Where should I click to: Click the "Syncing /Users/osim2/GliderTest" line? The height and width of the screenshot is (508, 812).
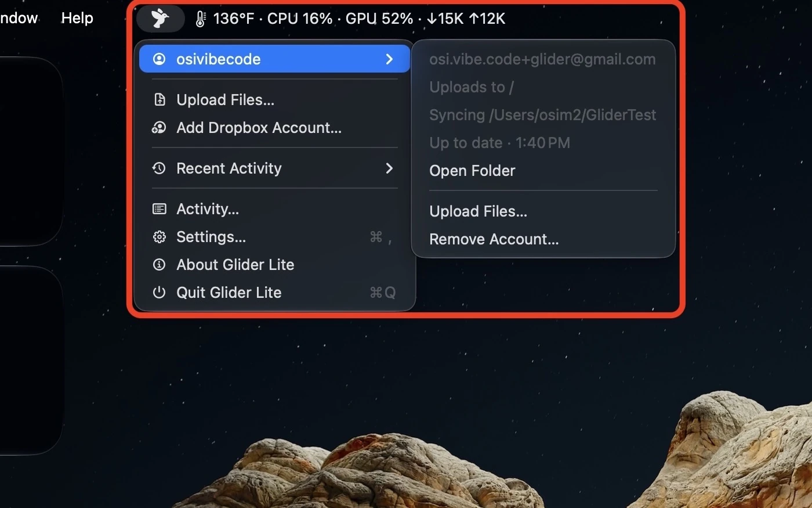pyautogui.click(x=543, y=115)
